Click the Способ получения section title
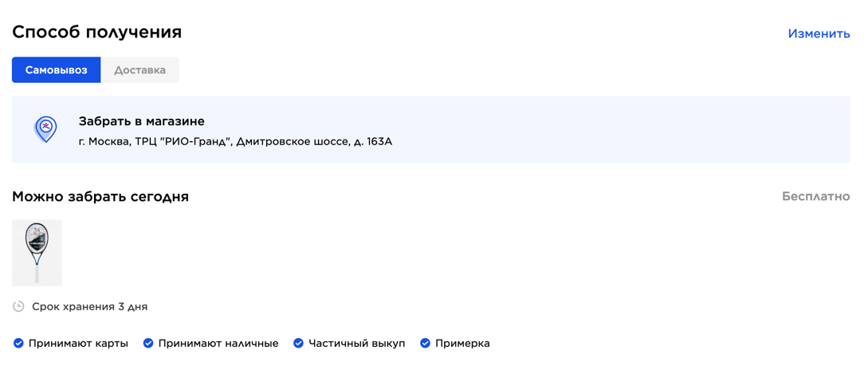The image size is (868, 370). point(97,32)
